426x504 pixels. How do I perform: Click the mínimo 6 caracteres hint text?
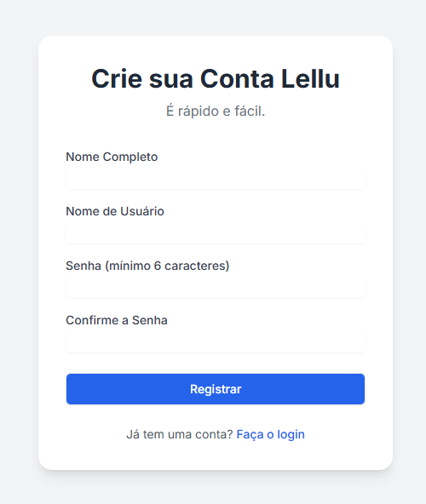point(167,266)
